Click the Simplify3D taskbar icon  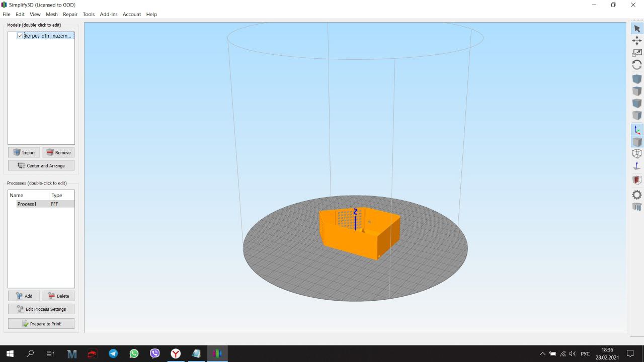click(x=217, y=353)
